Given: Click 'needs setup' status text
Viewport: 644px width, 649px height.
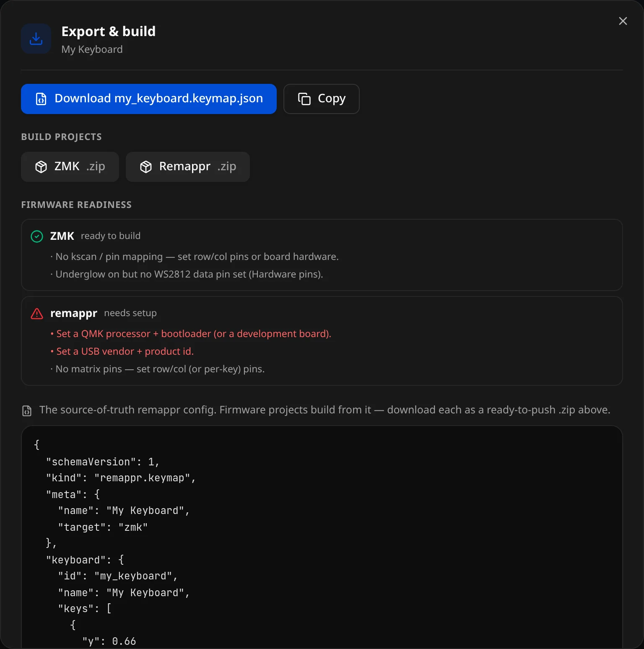Looking at the screenshot, I should pos(130,313).
